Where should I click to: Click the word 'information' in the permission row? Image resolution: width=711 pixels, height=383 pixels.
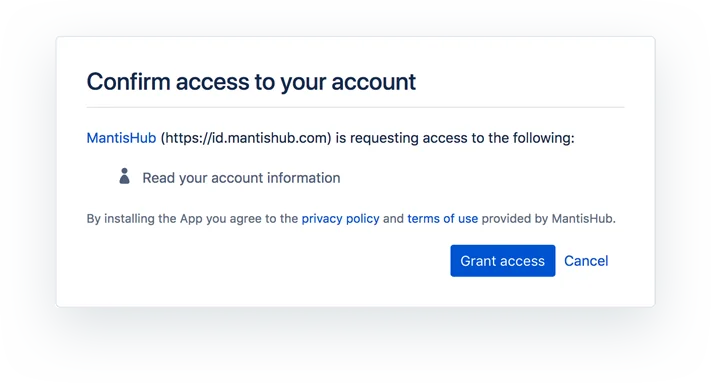[x=303, y=178]
